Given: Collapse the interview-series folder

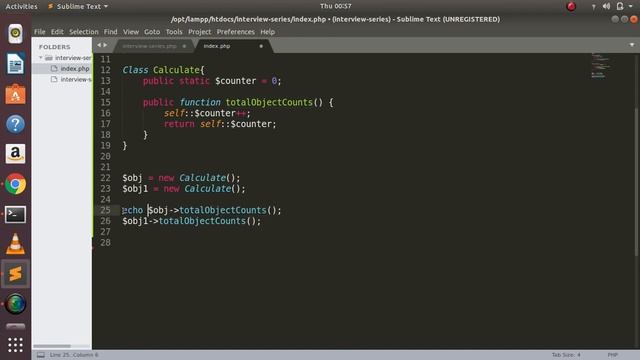Looking at the screenshot, I should coord(41,58).
